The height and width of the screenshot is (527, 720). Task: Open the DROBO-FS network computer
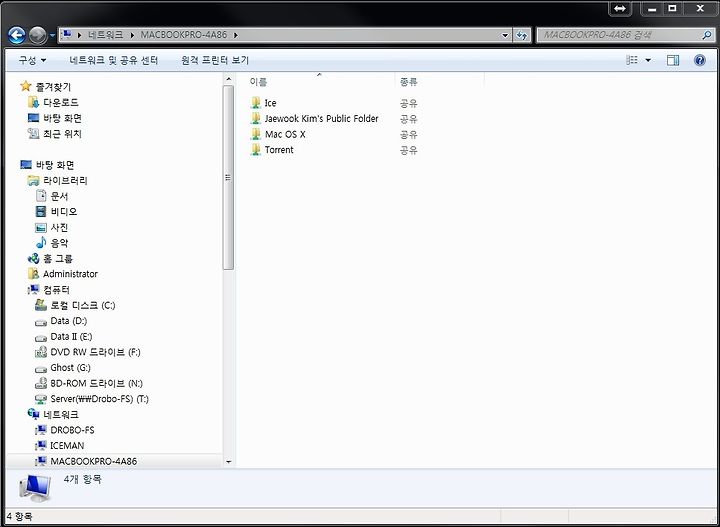point(72,430)
